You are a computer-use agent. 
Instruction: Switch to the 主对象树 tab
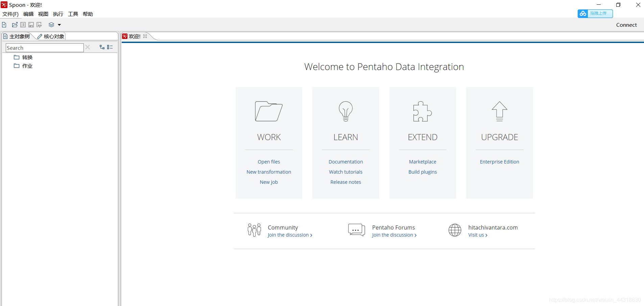[x=17, y=36]
